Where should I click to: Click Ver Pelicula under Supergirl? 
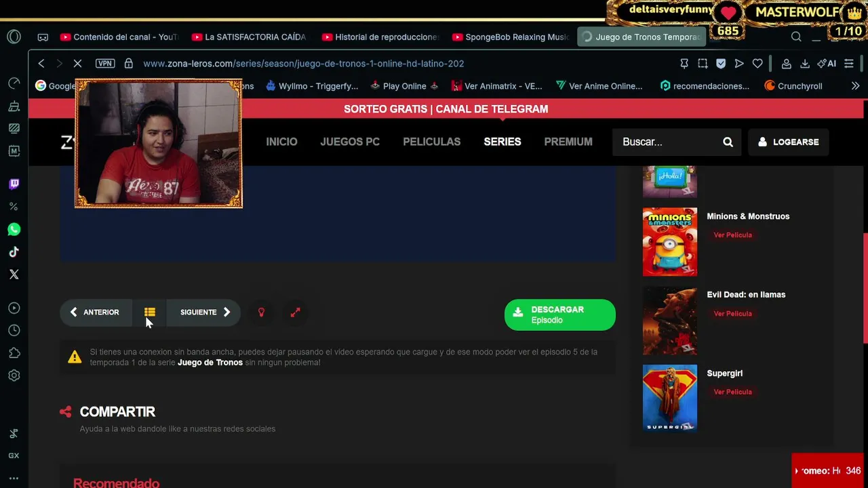point(732,392)
